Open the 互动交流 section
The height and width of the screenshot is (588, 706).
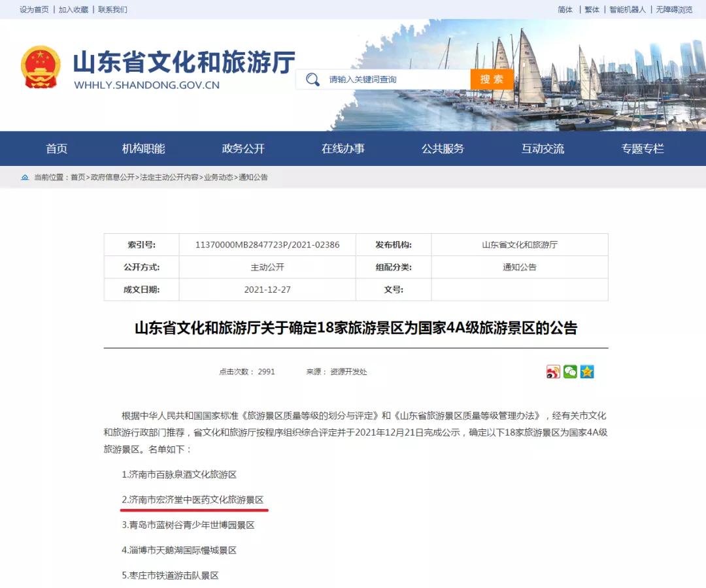point(542,148)
